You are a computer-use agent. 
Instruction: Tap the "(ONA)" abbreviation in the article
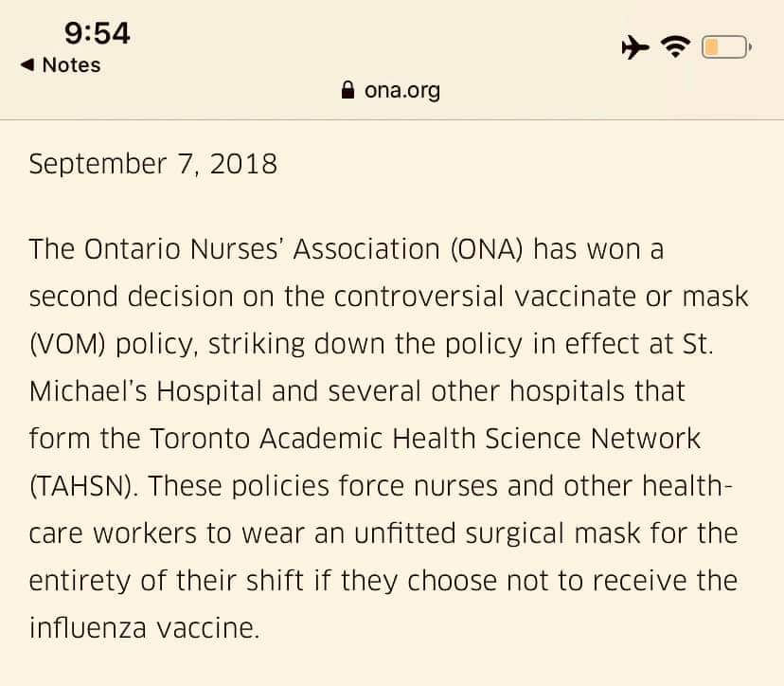tap(487, 249)
